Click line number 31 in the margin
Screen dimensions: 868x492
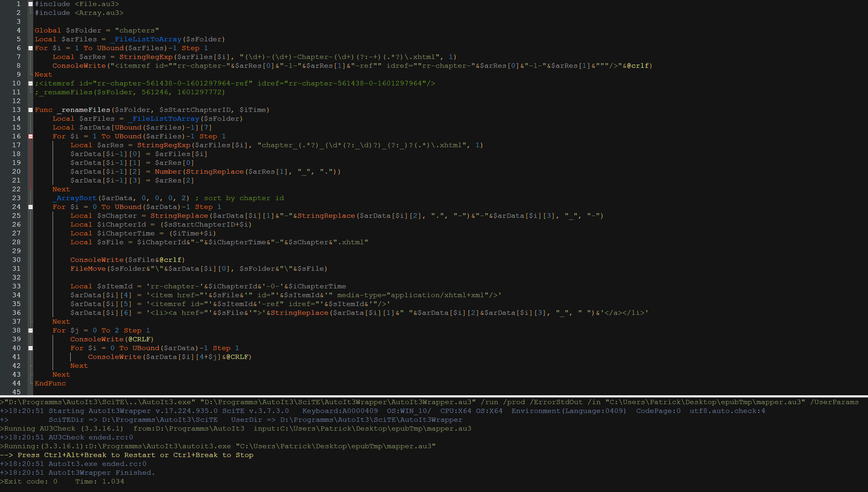16,269
